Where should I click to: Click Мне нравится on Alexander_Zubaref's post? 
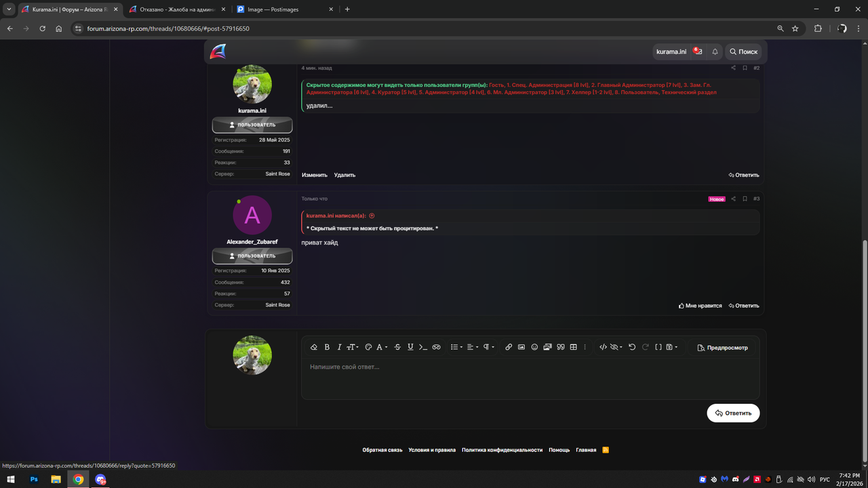pos(701,306)
